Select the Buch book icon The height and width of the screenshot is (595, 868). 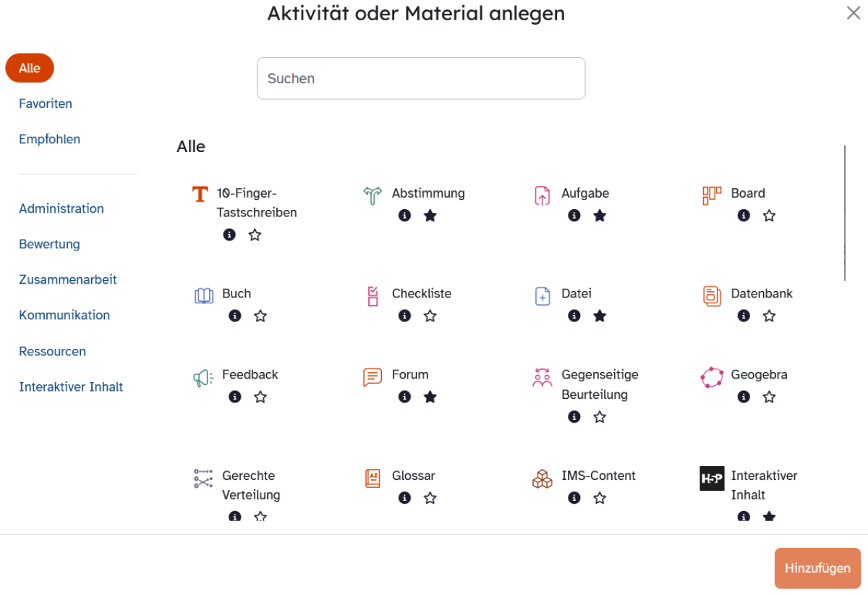click(204, 295)
